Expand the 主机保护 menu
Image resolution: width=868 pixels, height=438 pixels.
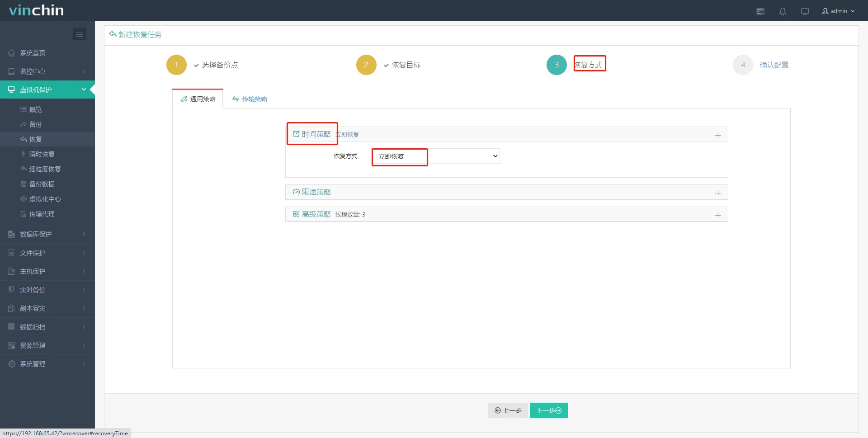tap(47, 271)
